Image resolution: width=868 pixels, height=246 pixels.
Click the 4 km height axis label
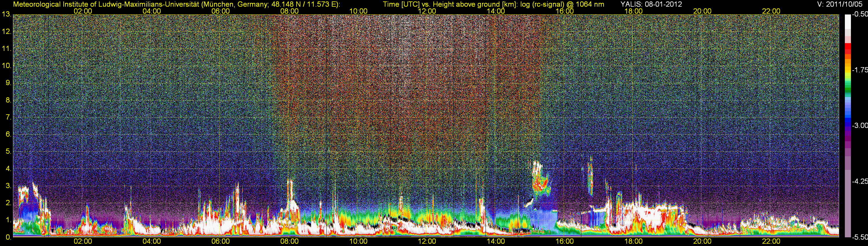pos(8,169)
